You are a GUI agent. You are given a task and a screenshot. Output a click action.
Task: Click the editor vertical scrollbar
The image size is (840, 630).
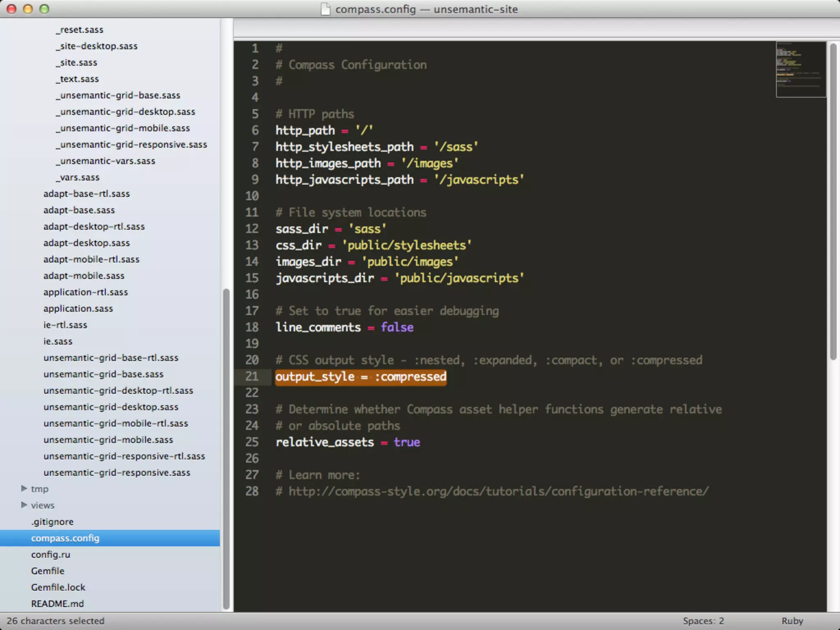pos(833,201)
